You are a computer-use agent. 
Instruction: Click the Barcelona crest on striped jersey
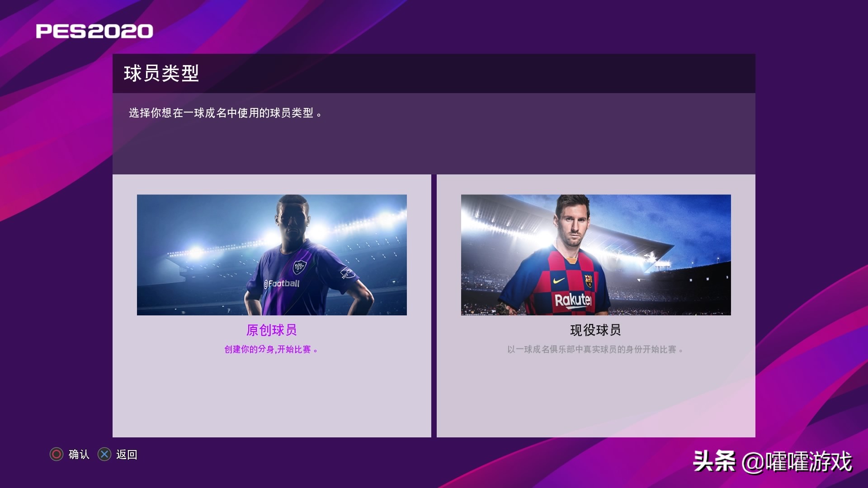click(x=588, y=281)
